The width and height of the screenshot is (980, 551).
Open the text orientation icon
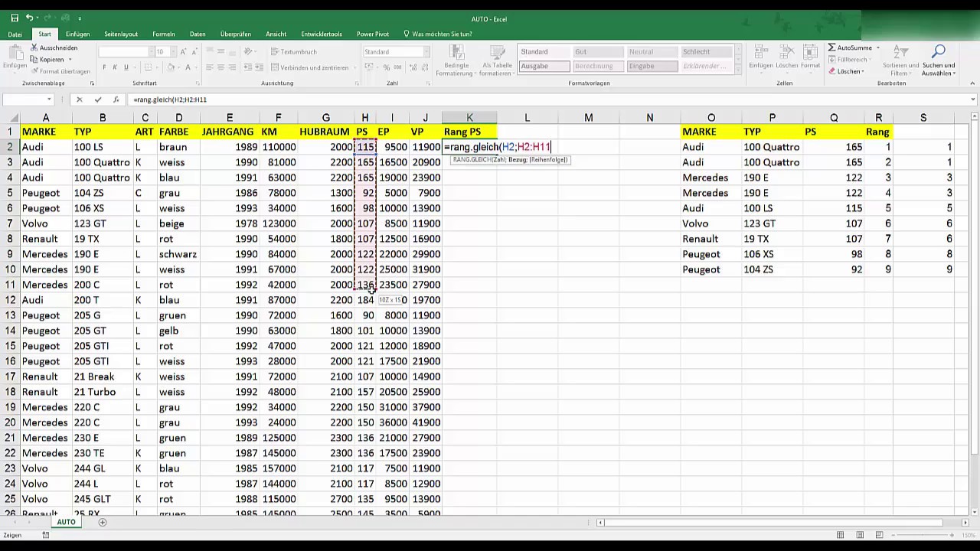(x=248, y=51)
